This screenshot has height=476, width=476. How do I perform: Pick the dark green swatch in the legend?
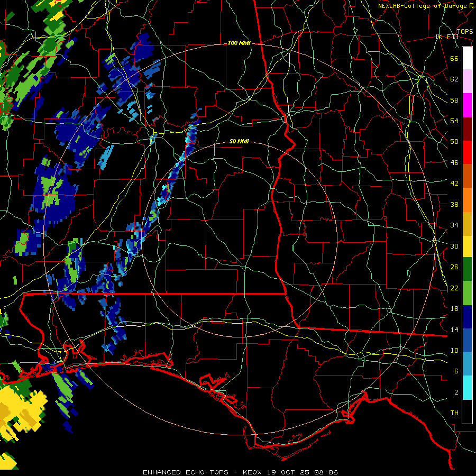tap(467, 269)
